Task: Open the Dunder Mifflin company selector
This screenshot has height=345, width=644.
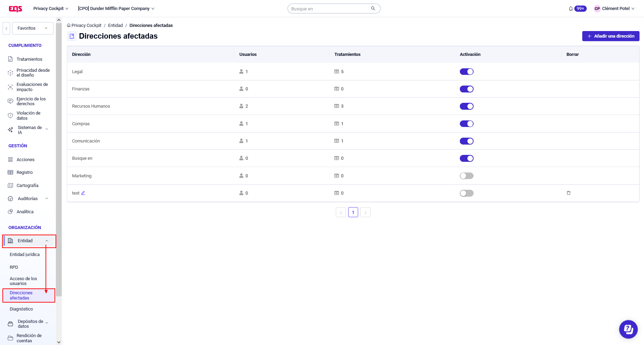Action: (x=116, y=9)
